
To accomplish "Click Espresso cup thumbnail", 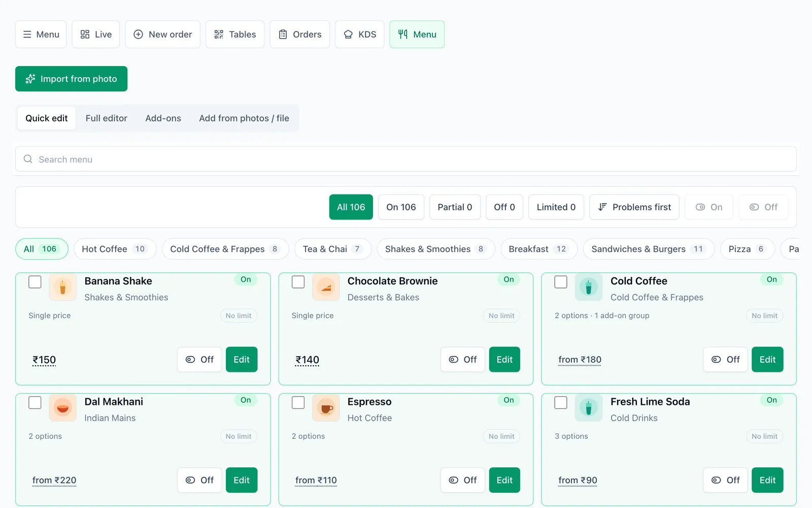I will coord(326,408).
